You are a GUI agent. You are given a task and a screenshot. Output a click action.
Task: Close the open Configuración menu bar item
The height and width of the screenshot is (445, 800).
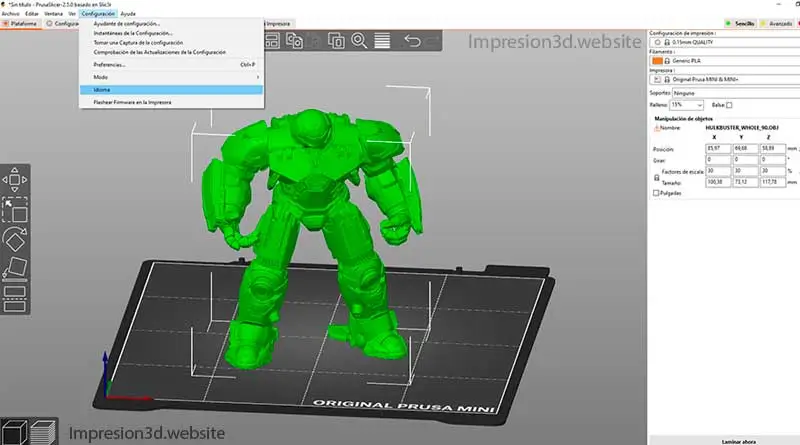tap(98, 14)
